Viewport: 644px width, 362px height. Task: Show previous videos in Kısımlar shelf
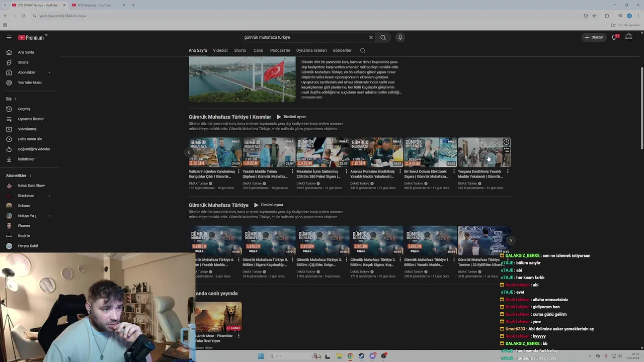[x=189, y=152]
